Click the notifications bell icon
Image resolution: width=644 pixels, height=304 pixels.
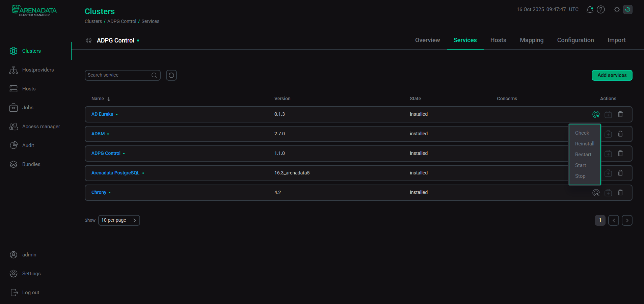pos(589,9)
